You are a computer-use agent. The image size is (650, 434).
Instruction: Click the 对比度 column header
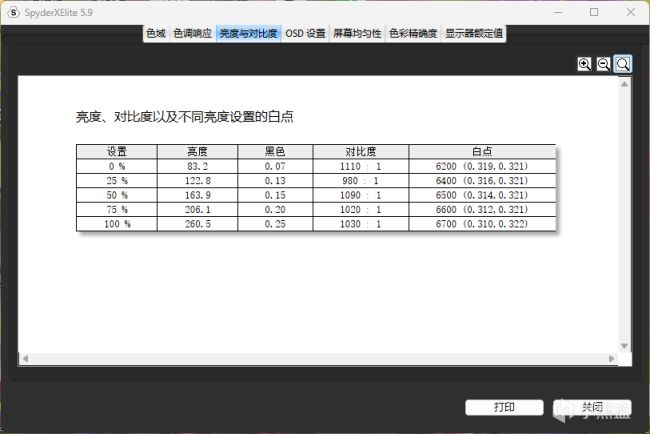coord(361,152)
